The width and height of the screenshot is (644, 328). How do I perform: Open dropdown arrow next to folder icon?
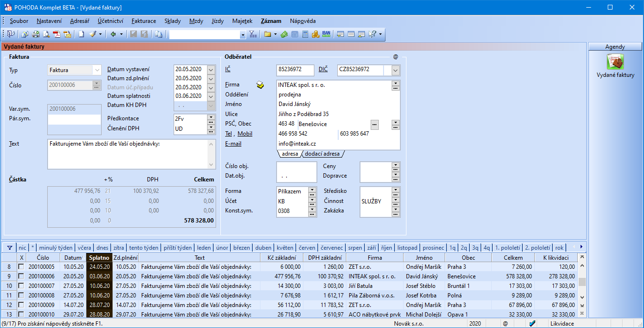(275, 34)
